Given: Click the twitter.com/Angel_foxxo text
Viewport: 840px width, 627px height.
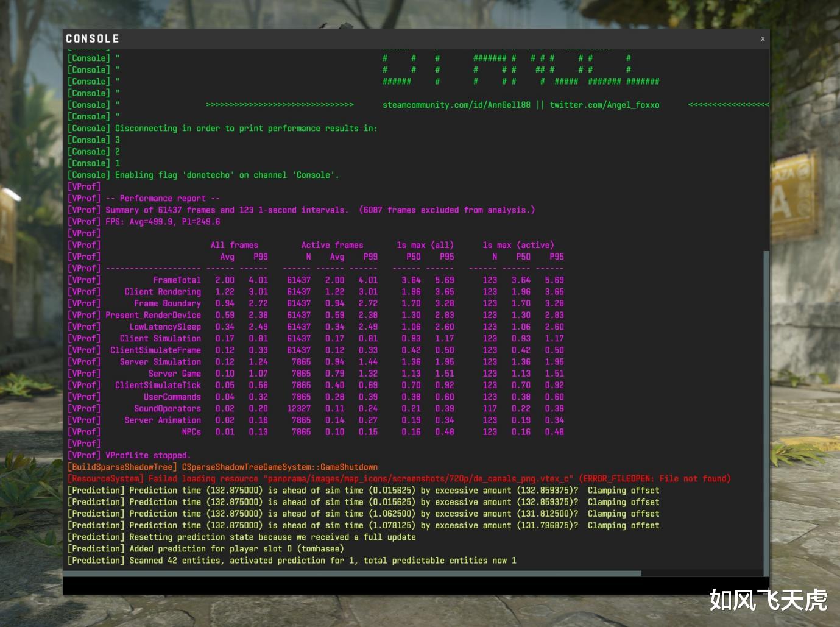Looking at the screenshot, I should pyautogui.click(x=604, y=105).
